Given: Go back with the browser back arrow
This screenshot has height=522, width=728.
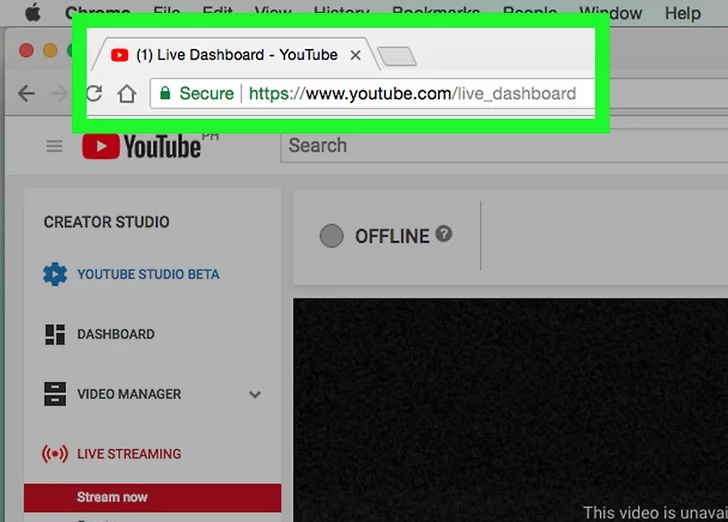Looking at the screenshot, I should pyautogui.click(x=27, y=94).
